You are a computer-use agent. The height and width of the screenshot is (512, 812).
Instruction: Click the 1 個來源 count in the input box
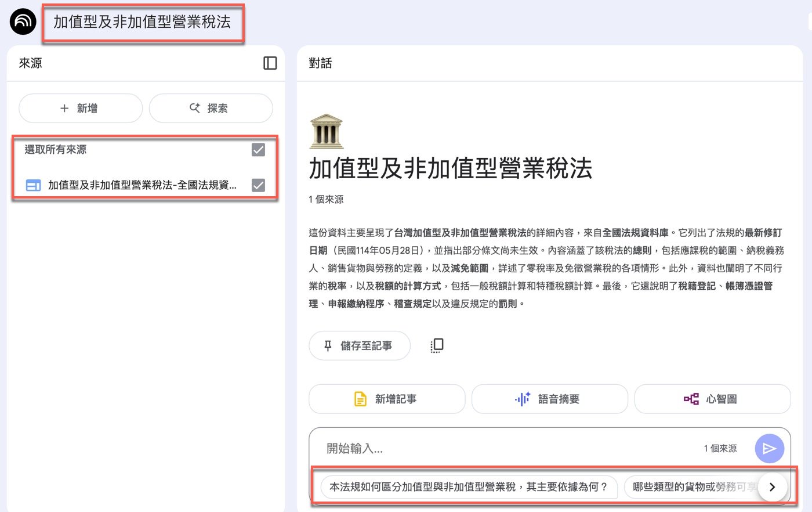(720, 448)
